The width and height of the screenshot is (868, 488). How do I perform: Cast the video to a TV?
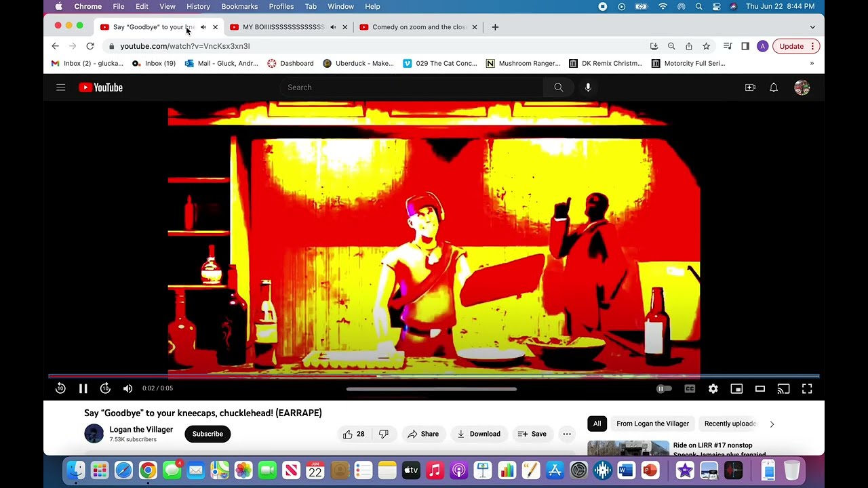(x=783, y=388)
